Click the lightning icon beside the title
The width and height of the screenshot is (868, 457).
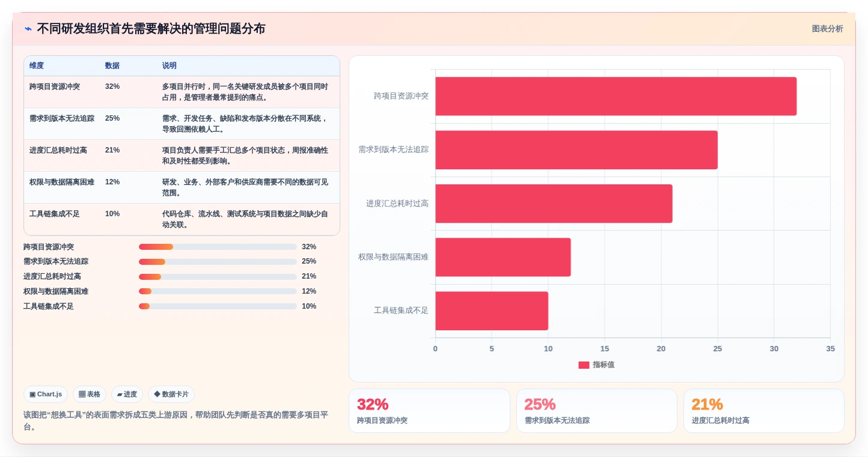click(28, 29)
